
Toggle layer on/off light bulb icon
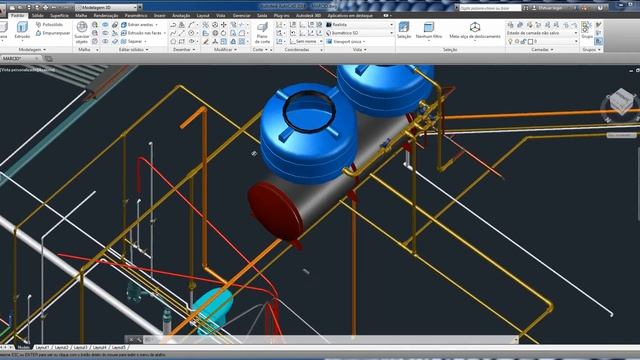click(510, 42)
